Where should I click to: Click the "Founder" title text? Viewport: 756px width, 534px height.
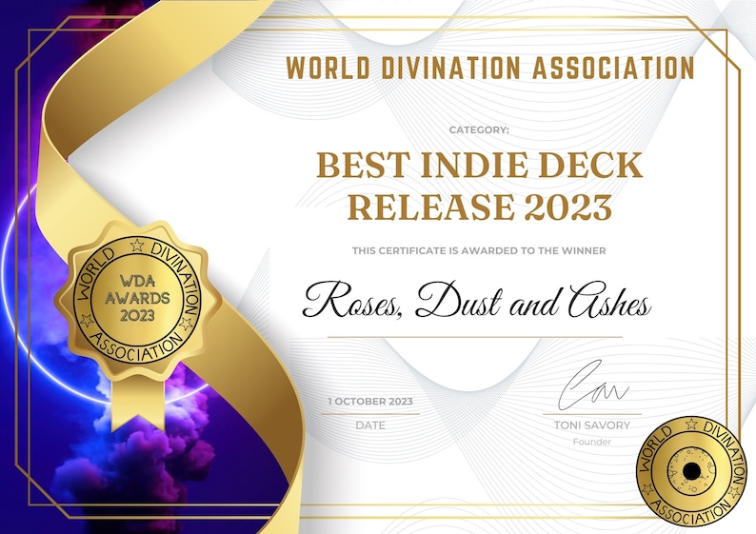[x=592, y=442]
